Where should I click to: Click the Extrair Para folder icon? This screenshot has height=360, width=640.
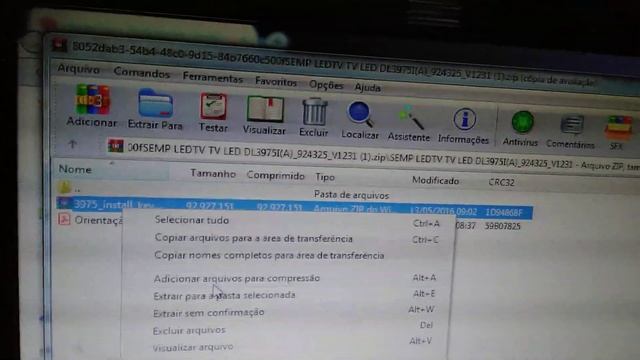(155, 103)
